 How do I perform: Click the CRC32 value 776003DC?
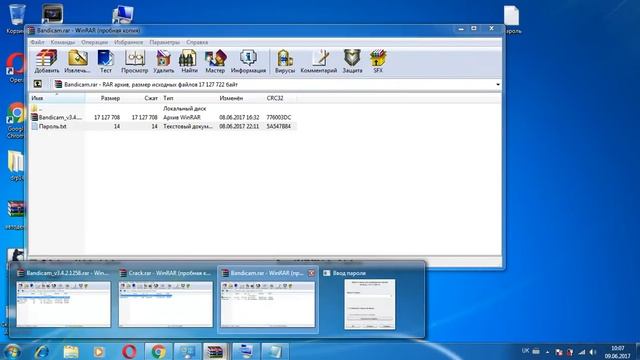pyautogui.click(x=279, y=117)
